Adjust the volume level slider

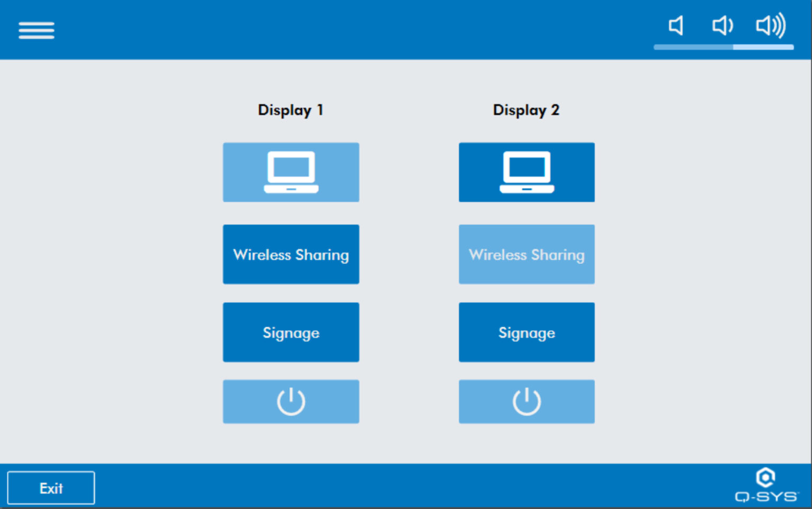pos(724,48)
